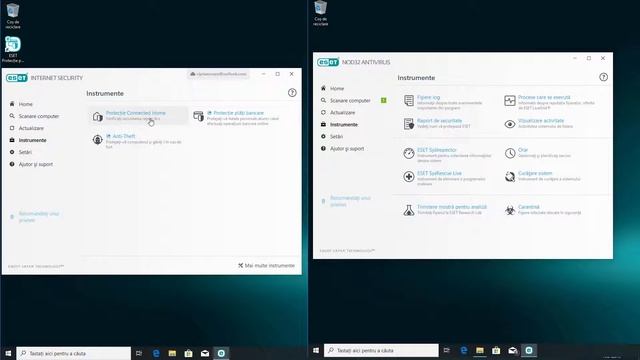
Task: Open Task View on left taskbar
Action: coord(139,353)
